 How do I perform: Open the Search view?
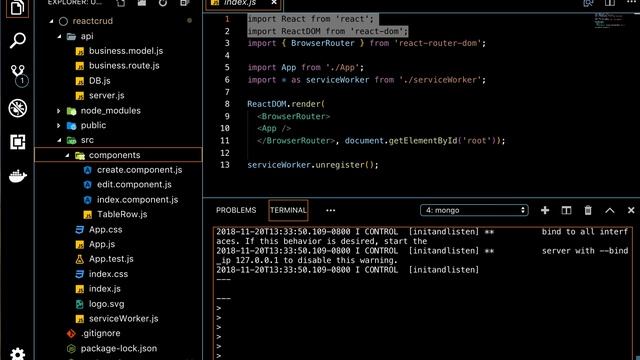tap(17, 40)
